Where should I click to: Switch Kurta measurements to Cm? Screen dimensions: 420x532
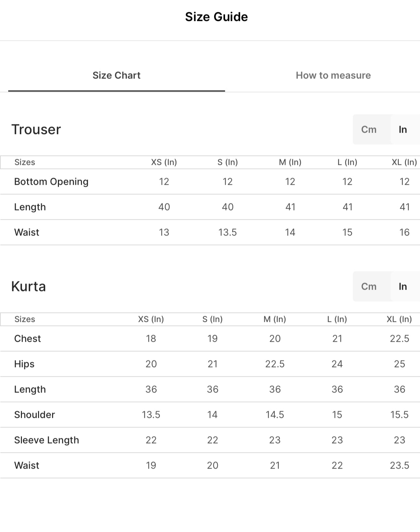pyautogui.click(x=369, y=287)
